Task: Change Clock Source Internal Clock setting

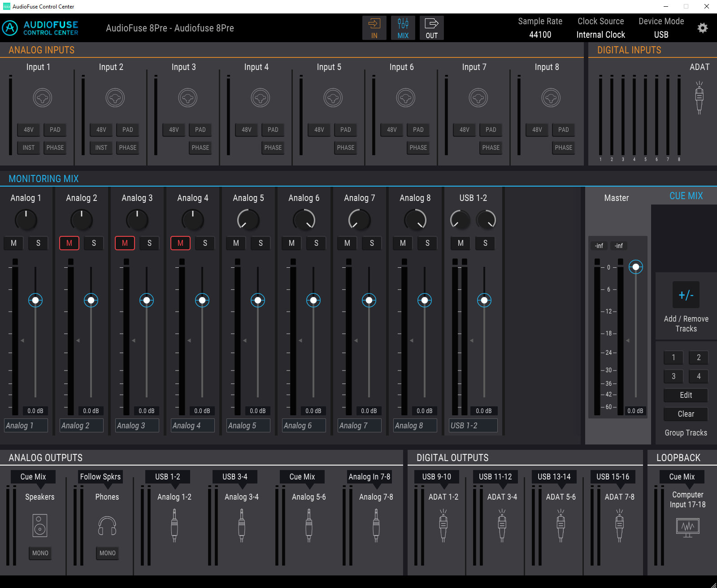Action: [x=601, y=35]
